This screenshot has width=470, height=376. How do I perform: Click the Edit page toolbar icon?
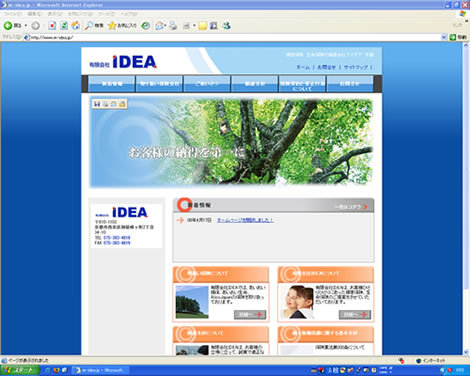click(x=187, y=26)
